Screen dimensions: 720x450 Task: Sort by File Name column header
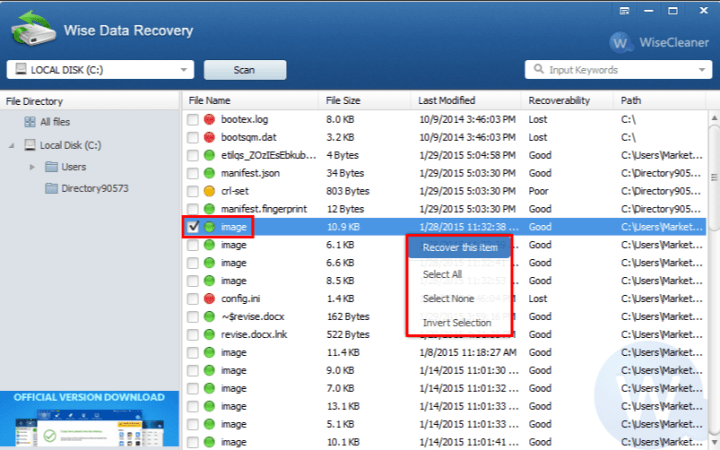point(251,101)
